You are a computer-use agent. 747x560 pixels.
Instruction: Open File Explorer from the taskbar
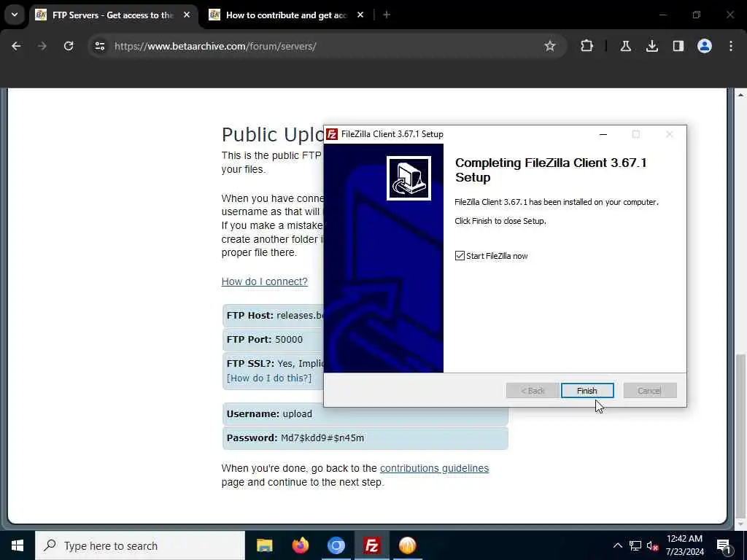coord(264,545)
